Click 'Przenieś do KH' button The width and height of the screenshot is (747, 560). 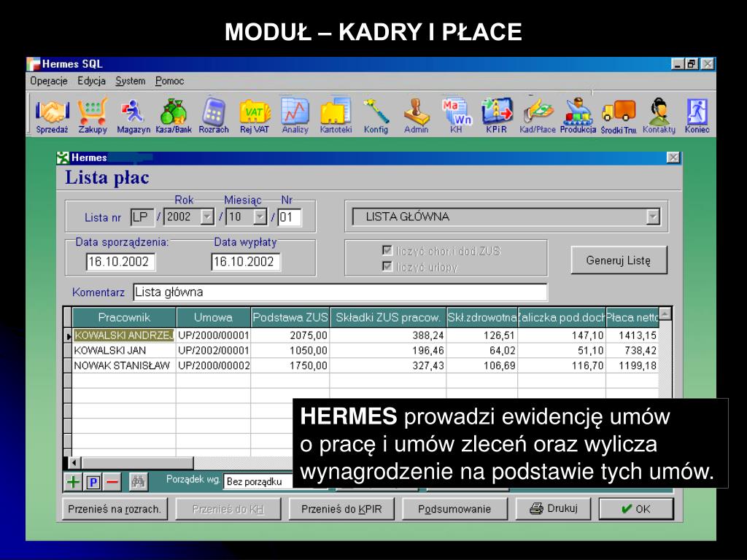(x=228, y=509)
